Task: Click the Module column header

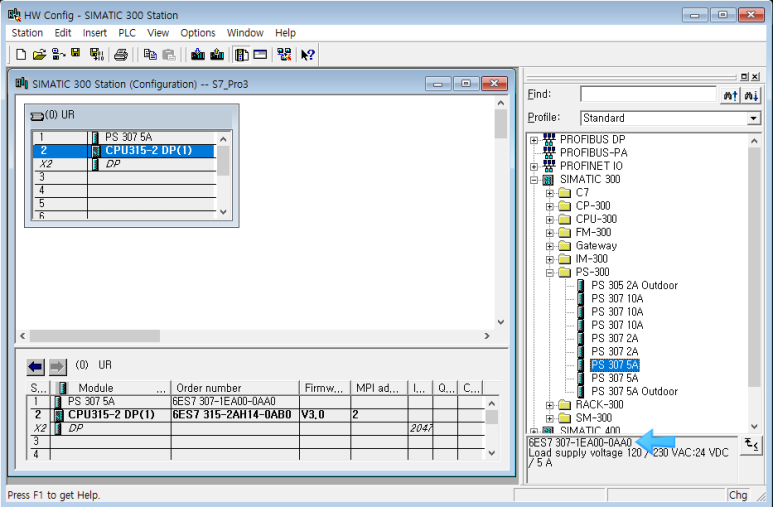Action: [x=110, y=388]
